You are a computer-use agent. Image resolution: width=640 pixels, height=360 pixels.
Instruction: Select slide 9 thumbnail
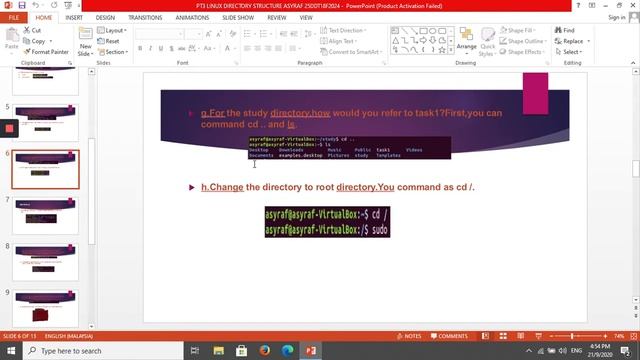(x=45, y=309)
